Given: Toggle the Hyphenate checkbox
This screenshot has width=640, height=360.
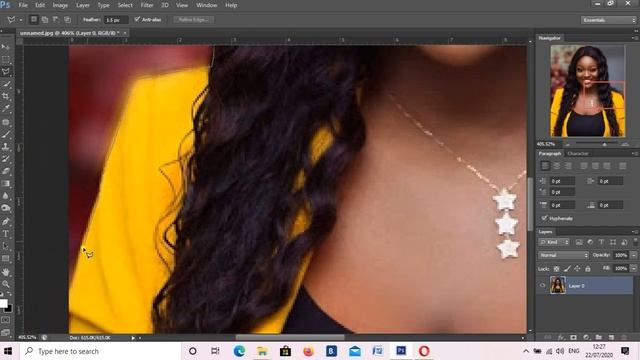Looking at the screenshot, I should pyautogui.click(x=544, y=218).
